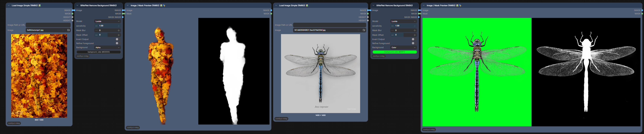644x134 pixels.
Task: Click the comfyui-rmbg badge under dragonfly source image
Action: click(x=281, y=119)
